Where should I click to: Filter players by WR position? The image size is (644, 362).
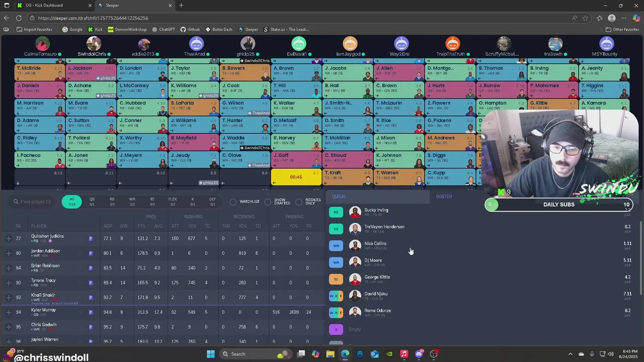[x=132, y=202]
